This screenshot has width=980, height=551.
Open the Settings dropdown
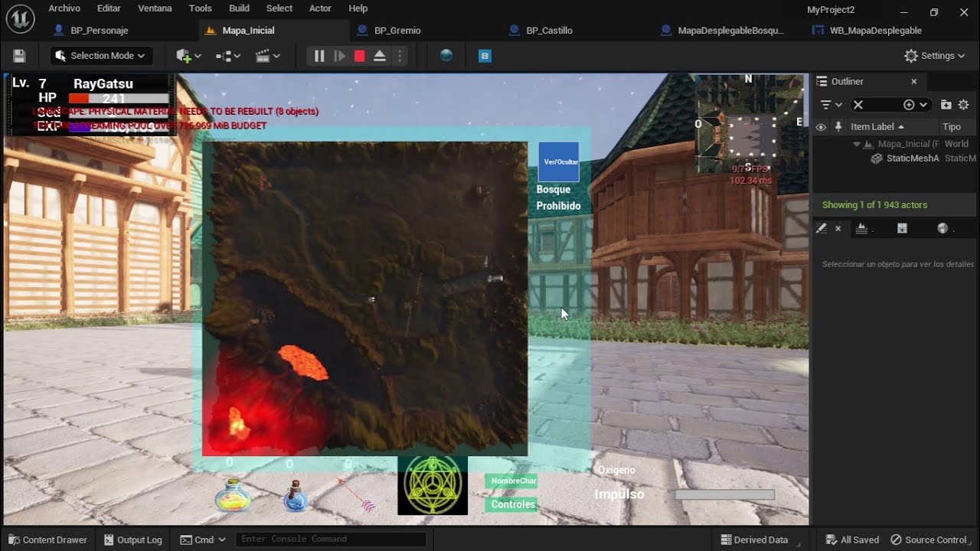click(x=934, y=56)
